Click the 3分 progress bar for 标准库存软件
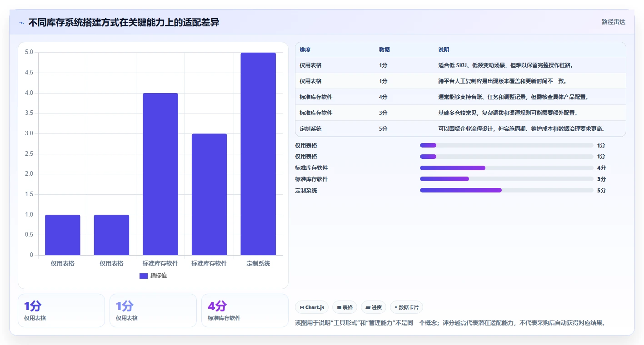 (x=507, y=179)
